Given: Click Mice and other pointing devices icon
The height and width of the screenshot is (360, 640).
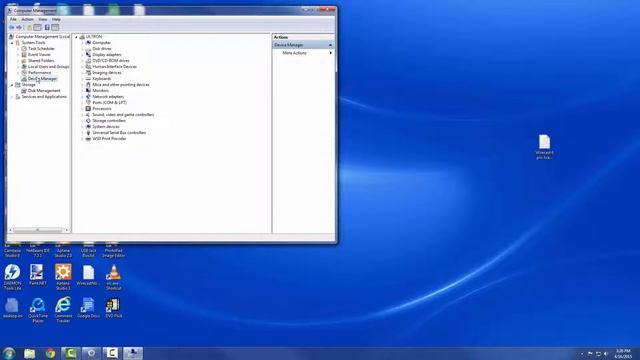Looking at the screenshot, I should (88, 84).
